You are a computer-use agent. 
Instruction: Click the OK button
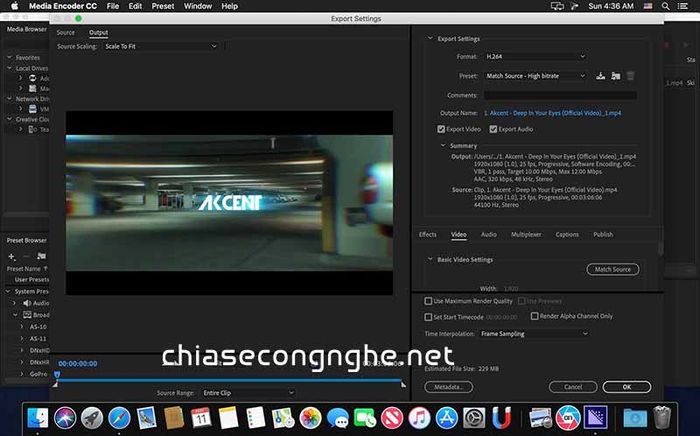pyautogui.click(x=626, y=387)
